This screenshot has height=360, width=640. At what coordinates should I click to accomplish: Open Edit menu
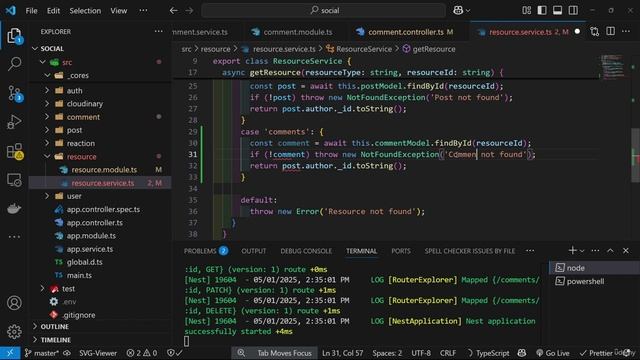[53, 11]
